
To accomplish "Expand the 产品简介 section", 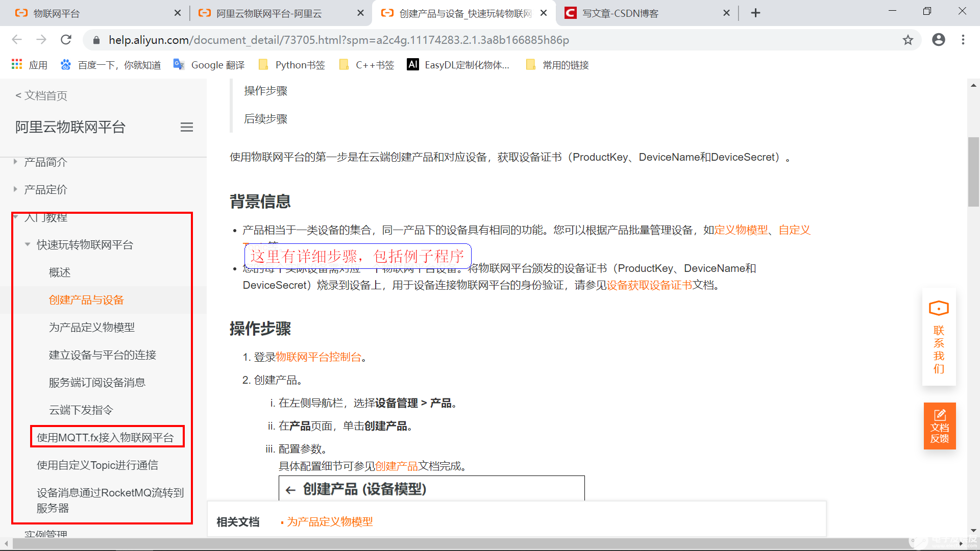I will point(15,162).
